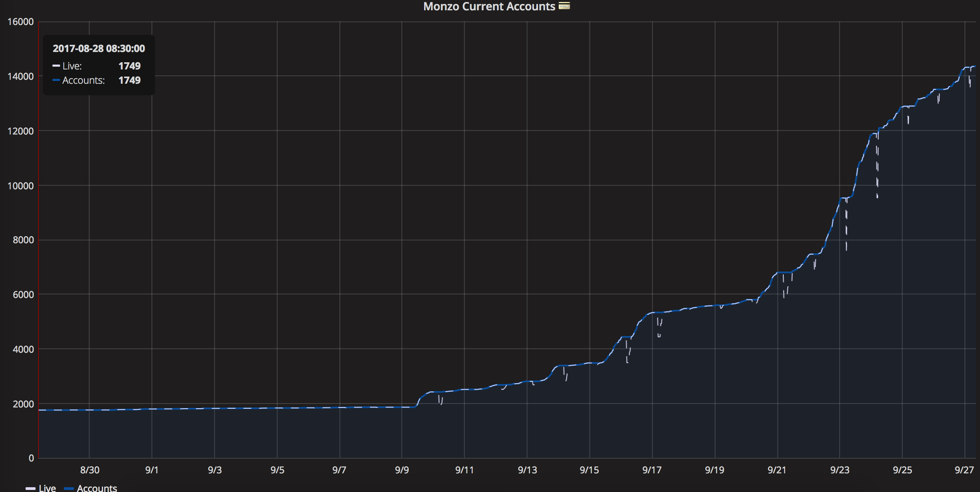Click x-axis date label 9/5

click(x=278, y=470)
